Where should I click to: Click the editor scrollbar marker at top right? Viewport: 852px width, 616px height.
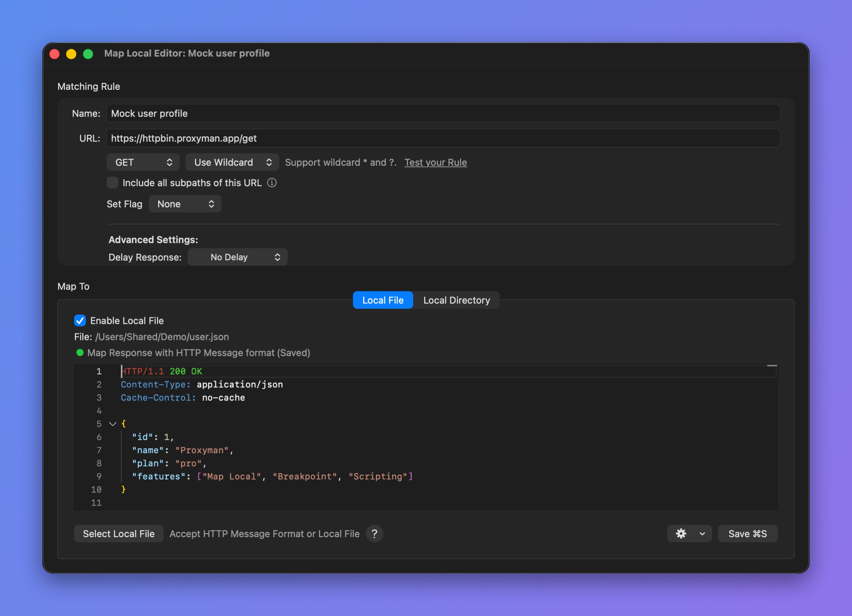[772, 365]
